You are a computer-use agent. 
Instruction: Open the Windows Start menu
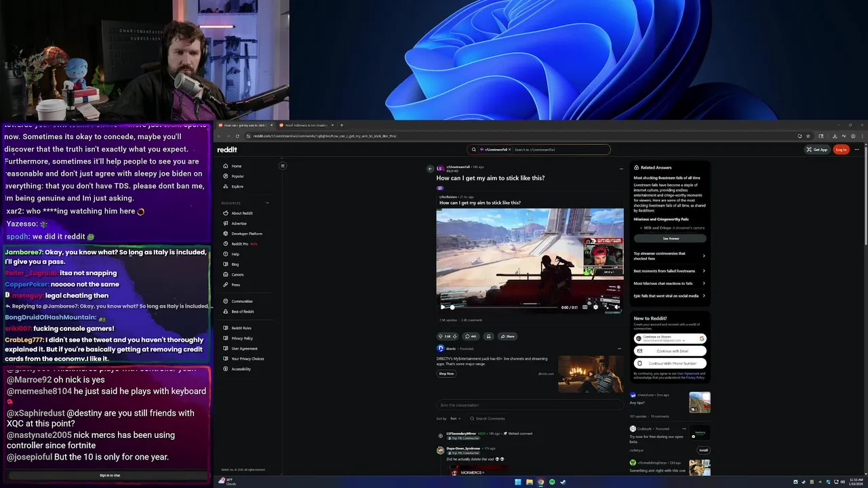pyautogui.click(x=518, y=482)
